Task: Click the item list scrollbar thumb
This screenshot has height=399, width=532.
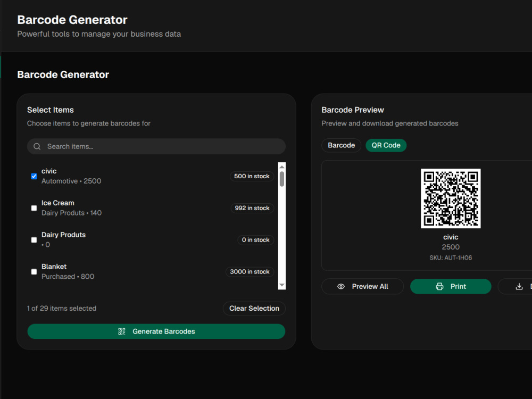Action: (x=281, y=179)
